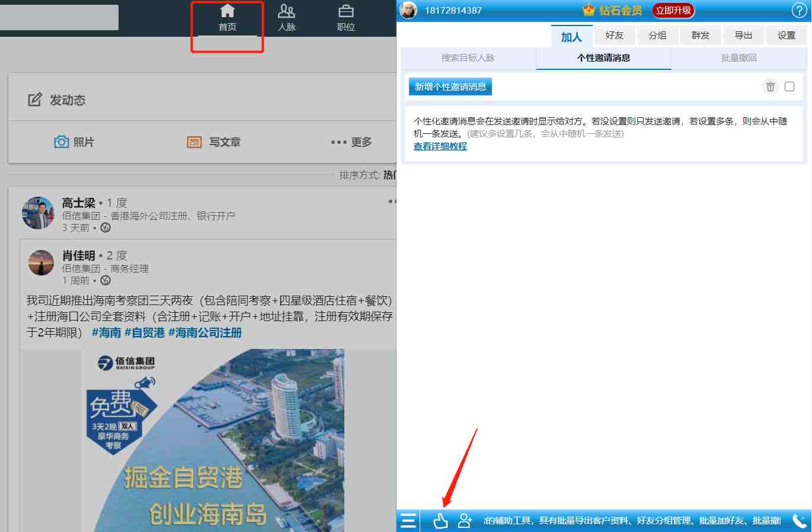Click the trash delete icon
812x532 pixels.
tap(770, 86)
